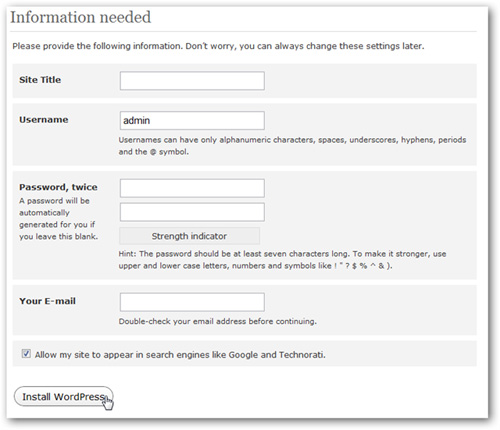500x430 pixels.
Task: Click the hint text about password length
Action: [282, 260]
